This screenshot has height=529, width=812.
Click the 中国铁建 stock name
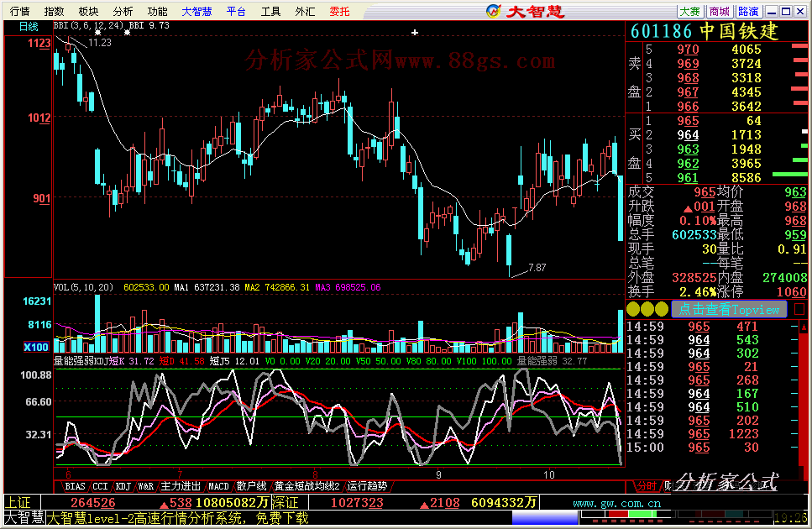(739, 32)
